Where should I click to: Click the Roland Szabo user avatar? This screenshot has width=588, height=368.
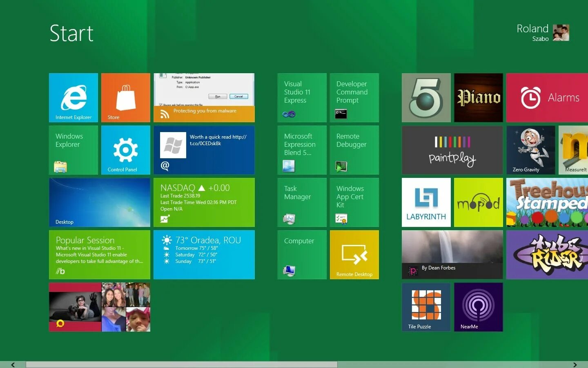pyautogui.click(x=561, y=33)
